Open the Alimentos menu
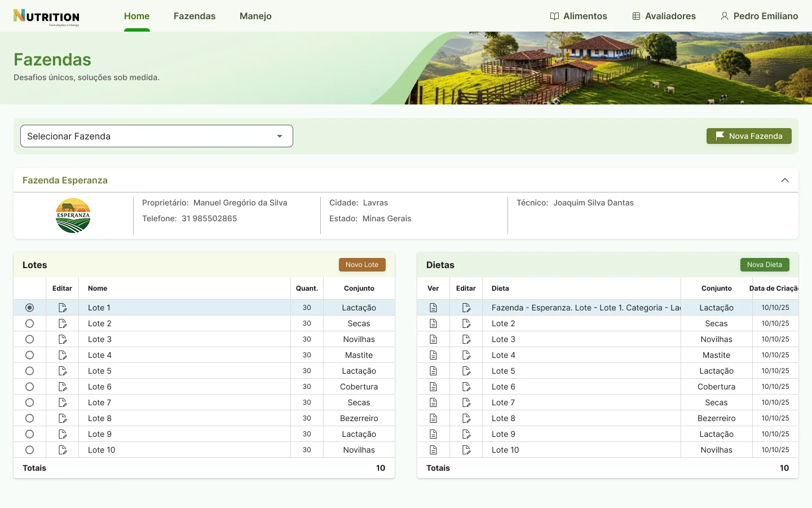The image size is (812, 508). point(579,16)
